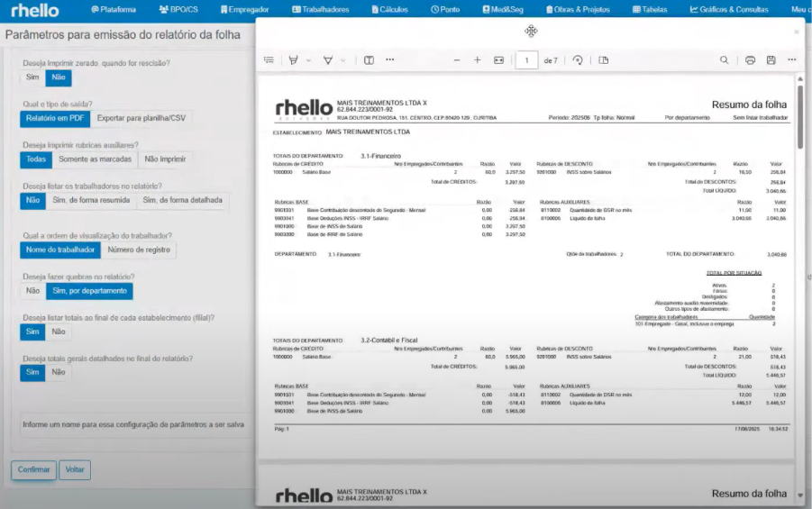The image size is (812, 509).
Task: Select 'Sim' for imprimir zerado quando rescisão
Action: [x=32, y=78]
